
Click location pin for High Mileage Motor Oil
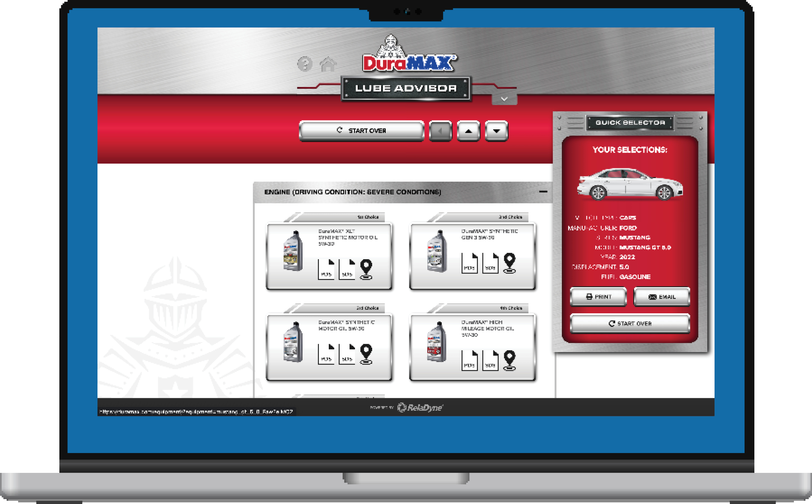(x=510, y=360)
